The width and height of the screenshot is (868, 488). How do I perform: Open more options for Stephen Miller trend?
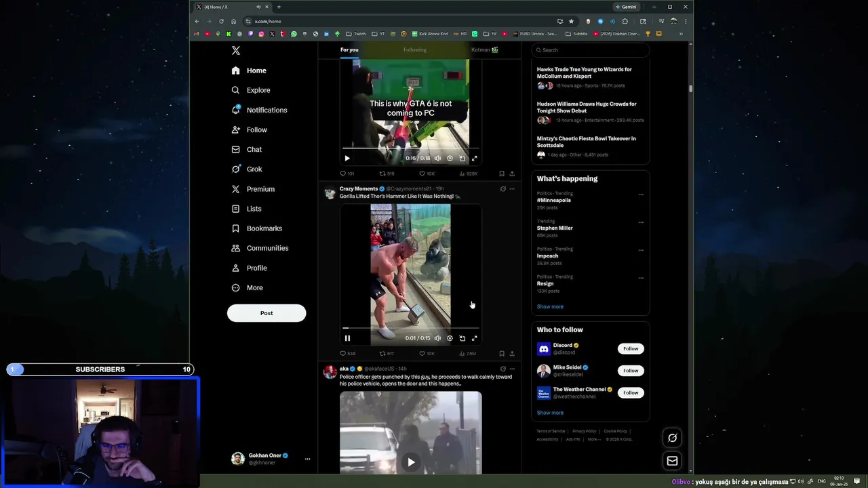pyautogui.click(x=641, y=222)
